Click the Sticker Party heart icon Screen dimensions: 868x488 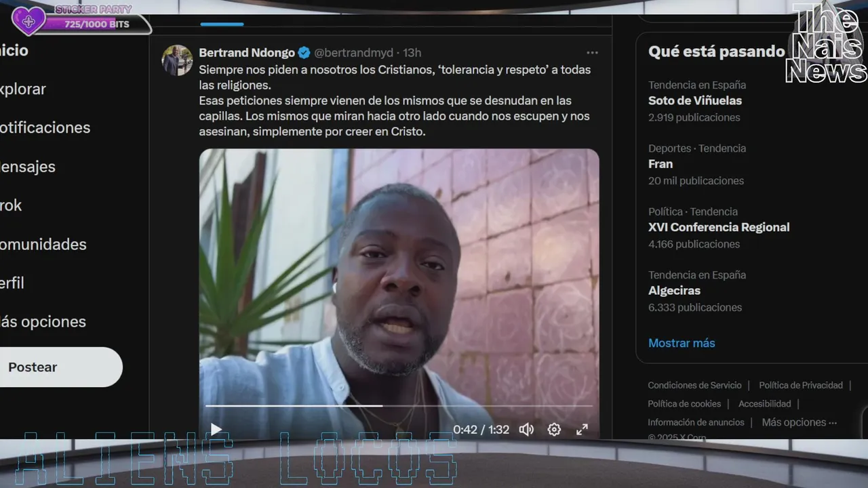coord(28,21)
